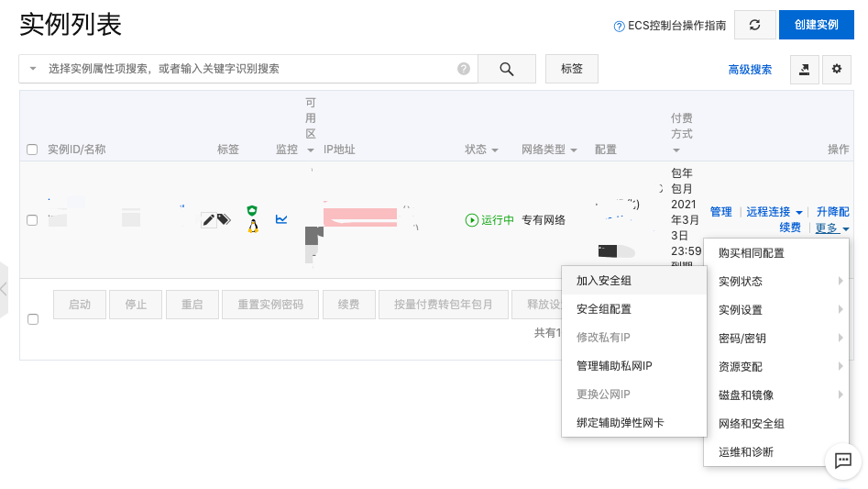The image size is (868, 489).
Task: Choose 管理辅助私网IP in the submenu
Action: coord(634,365)
